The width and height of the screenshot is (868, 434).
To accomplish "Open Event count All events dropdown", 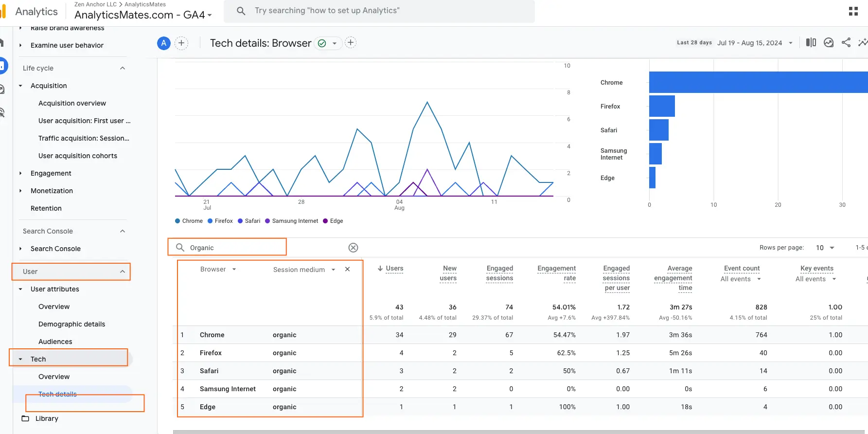I will [x=741, y=279].
